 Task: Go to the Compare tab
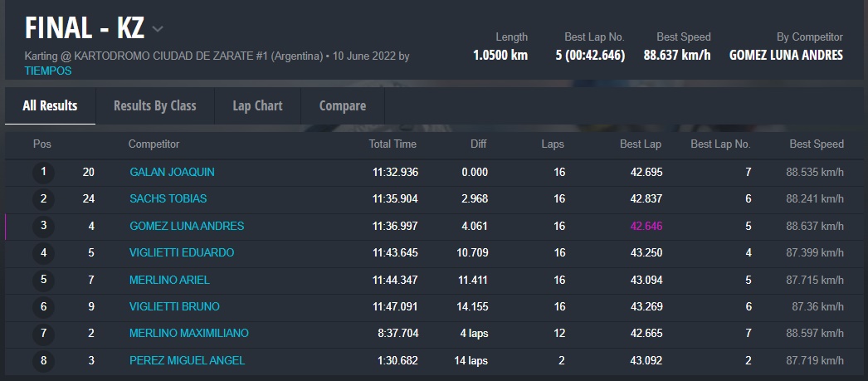(342, 105)
